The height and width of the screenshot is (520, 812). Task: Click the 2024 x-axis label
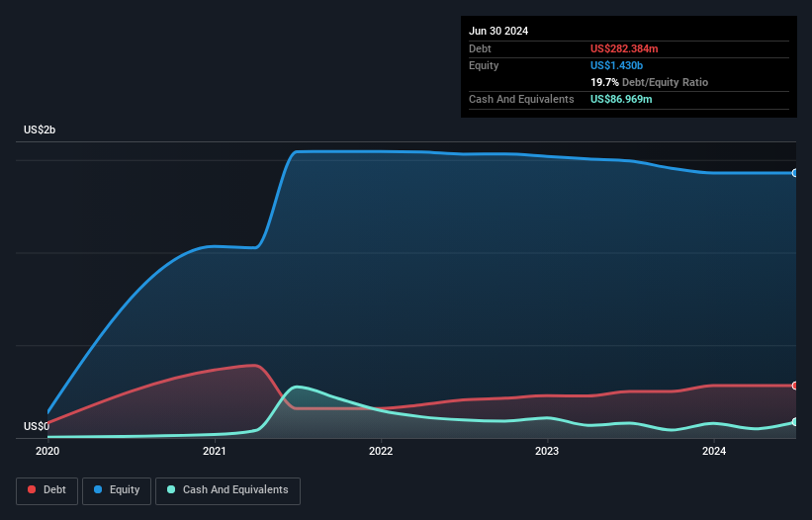[x=714, y=451]
